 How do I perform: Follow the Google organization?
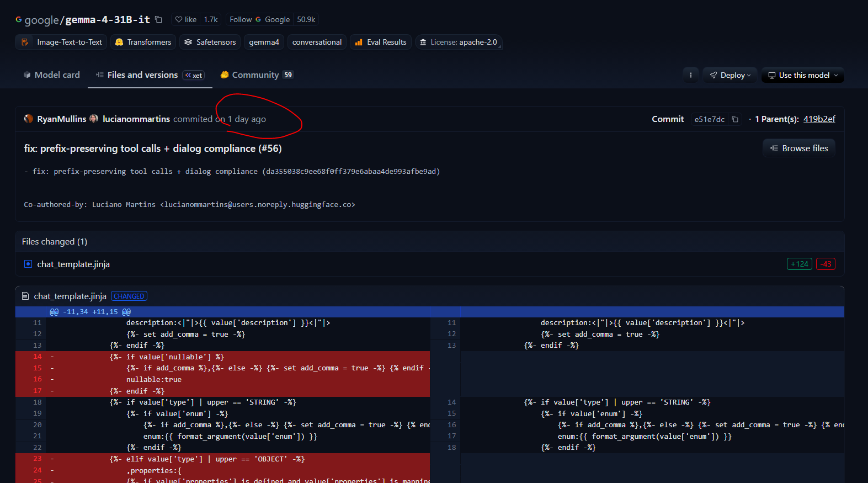coord(259,19)
